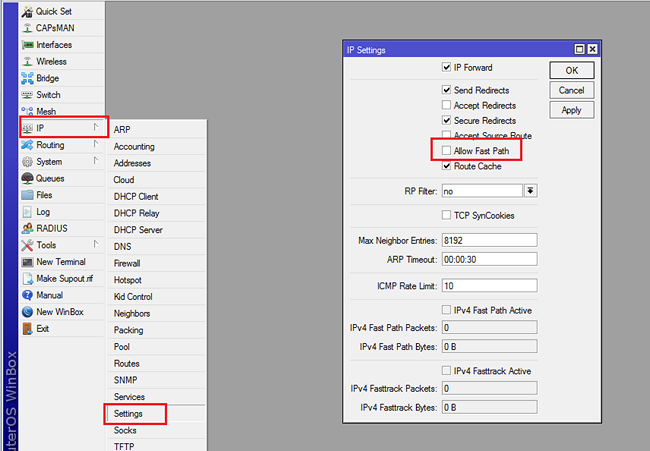Open Routes in the IP submenu

[157, 364]
